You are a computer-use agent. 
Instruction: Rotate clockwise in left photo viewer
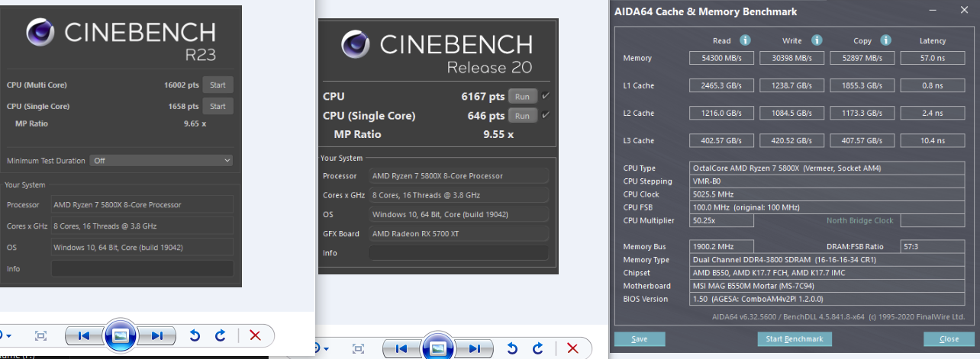(x=221, y=335)
